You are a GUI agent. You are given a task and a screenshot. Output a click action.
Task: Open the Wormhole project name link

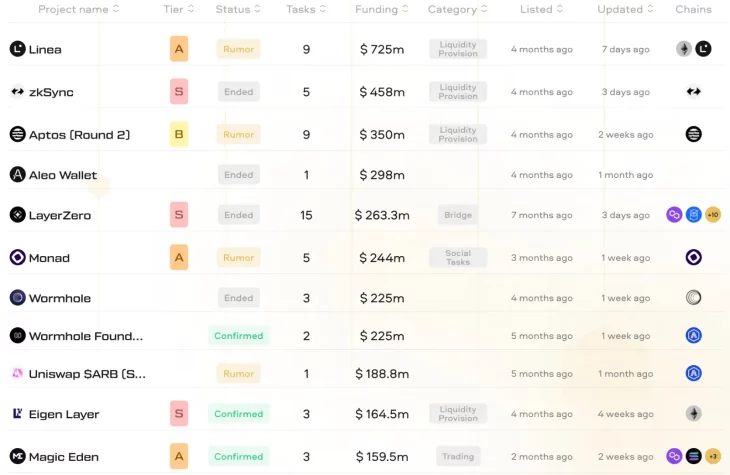tap(60, 298)
